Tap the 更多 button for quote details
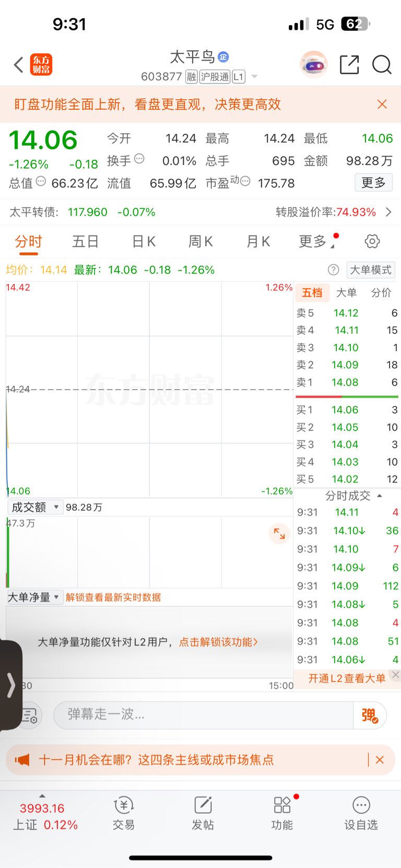The image size is (401, 868). (373, 183)
